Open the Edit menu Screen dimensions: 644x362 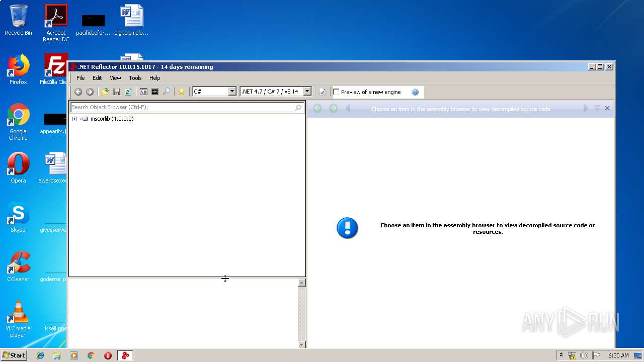coord(97,78)
